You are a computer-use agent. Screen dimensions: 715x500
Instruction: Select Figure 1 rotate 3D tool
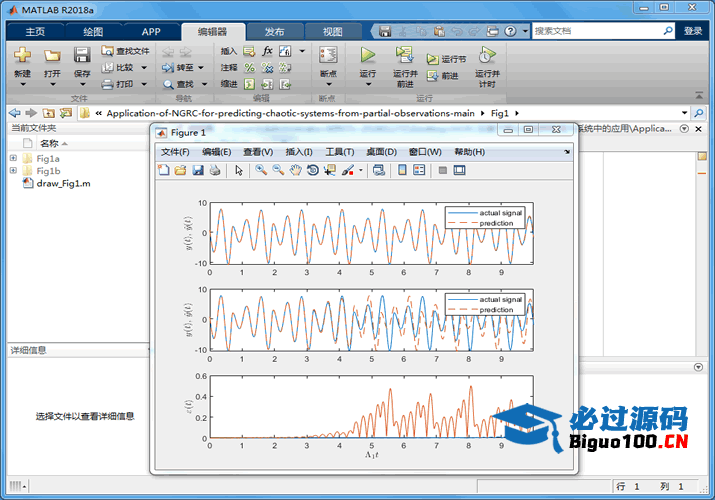tap(313, 170)
